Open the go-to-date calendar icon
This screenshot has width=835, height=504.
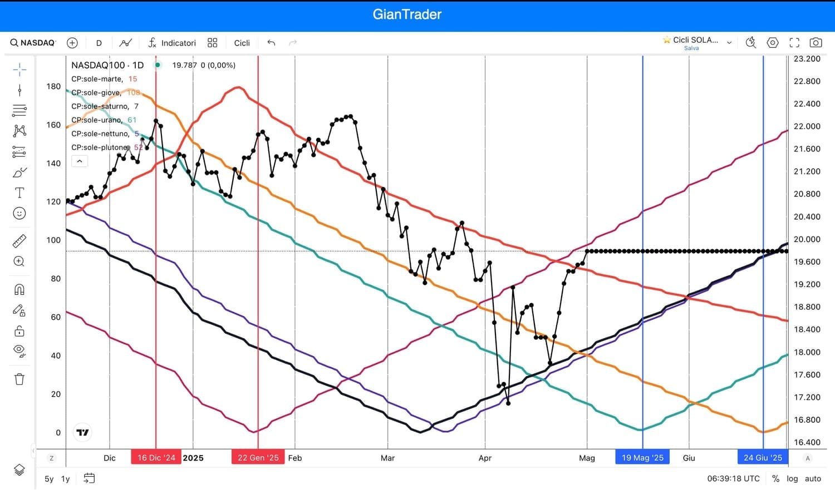click(x=89, y=478)
